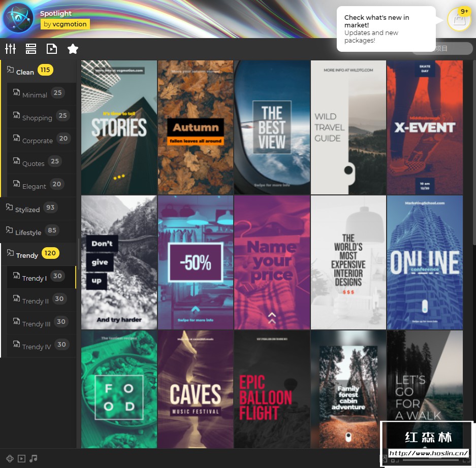Select the Family forest cabin adventure thumbnail
Screen dimensions: 476x468
(348, 389)
